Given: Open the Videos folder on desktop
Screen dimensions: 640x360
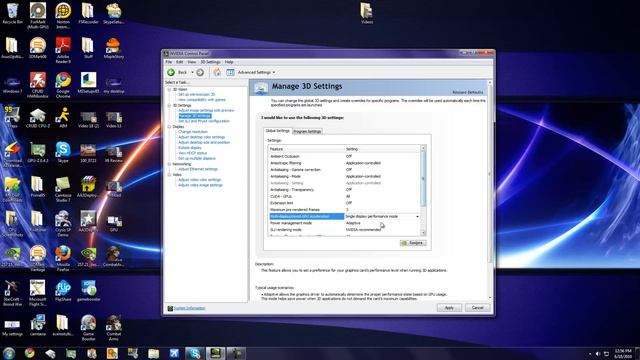Looking at the screenshot, I should click(x=367, y=13).
